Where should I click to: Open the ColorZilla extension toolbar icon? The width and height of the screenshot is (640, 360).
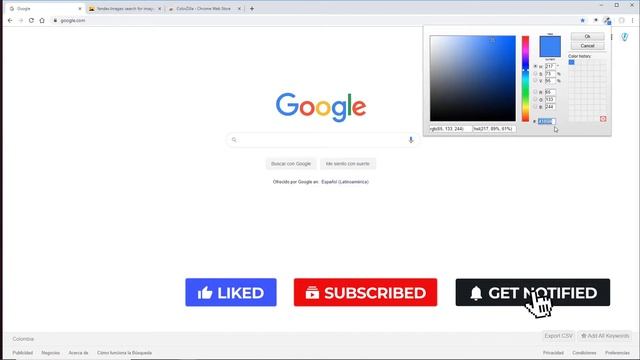tap(607, 21)
